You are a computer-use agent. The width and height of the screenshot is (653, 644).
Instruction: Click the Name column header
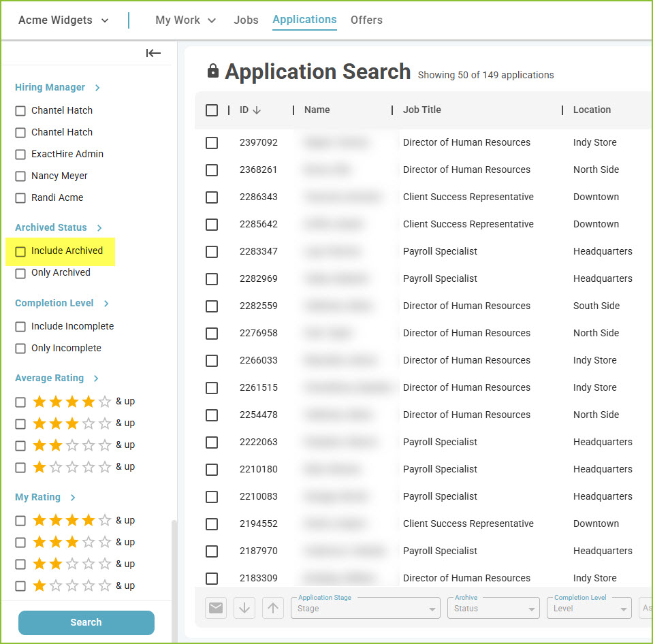[x=317, y=110]
